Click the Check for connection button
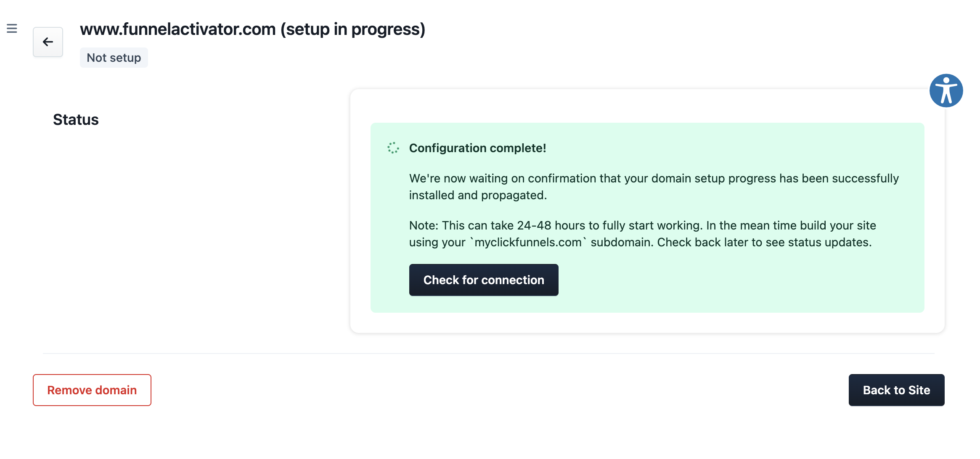This screenshot has height=459, width=980. coord(484,280)
